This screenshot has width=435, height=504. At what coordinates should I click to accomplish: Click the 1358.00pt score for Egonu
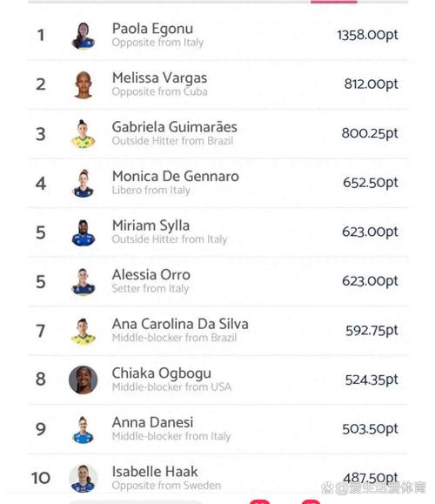click(x=367, y=35)
